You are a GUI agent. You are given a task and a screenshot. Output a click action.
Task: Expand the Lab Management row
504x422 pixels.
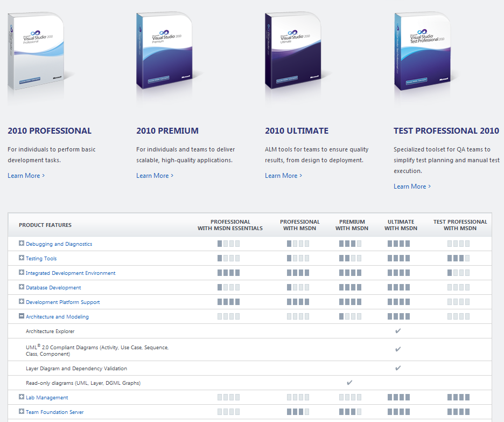(x=22, y=397)
